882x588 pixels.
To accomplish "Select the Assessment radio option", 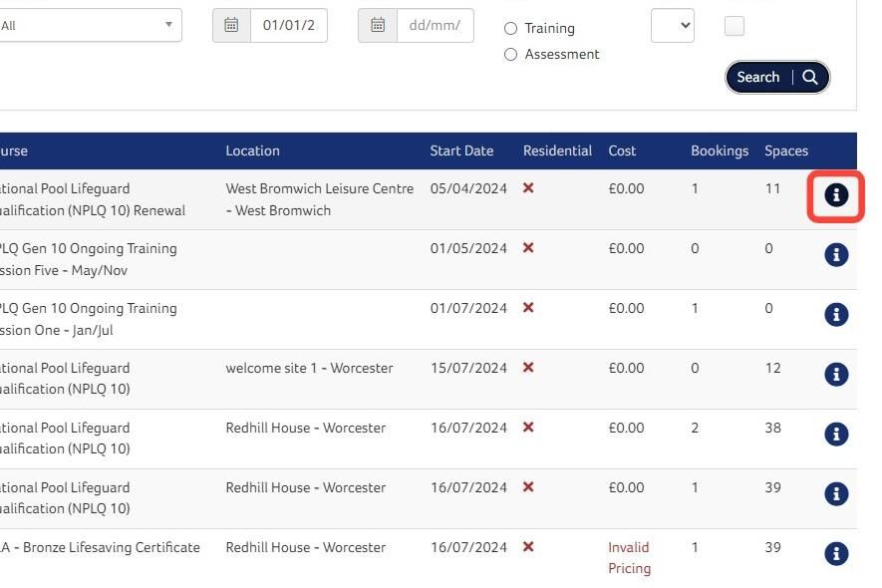I will (x=510, y=55).
